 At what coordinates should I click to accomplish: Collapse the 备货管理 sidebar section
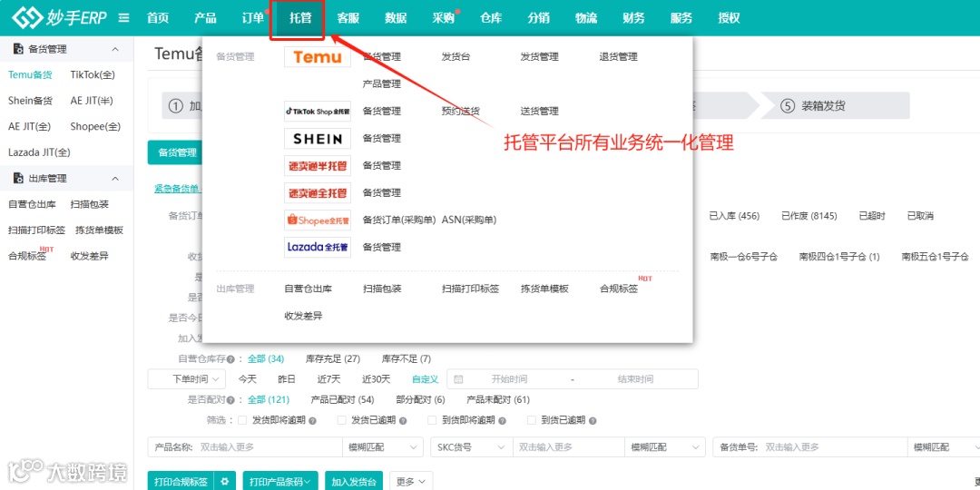click(115, 49)
